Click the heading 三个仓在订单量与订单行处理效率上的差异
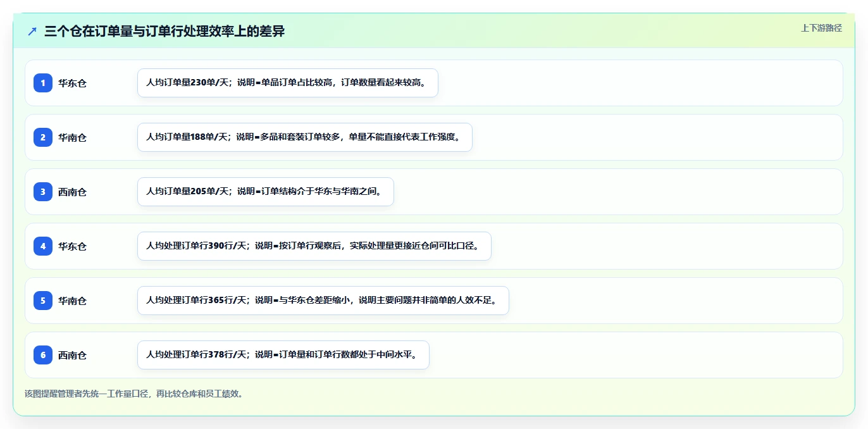This screenshot has height=429, width=868. click(164, 31)
